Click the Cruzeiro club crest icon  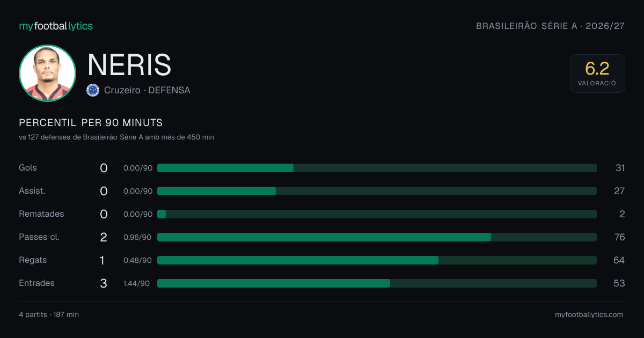pos(93,90)
